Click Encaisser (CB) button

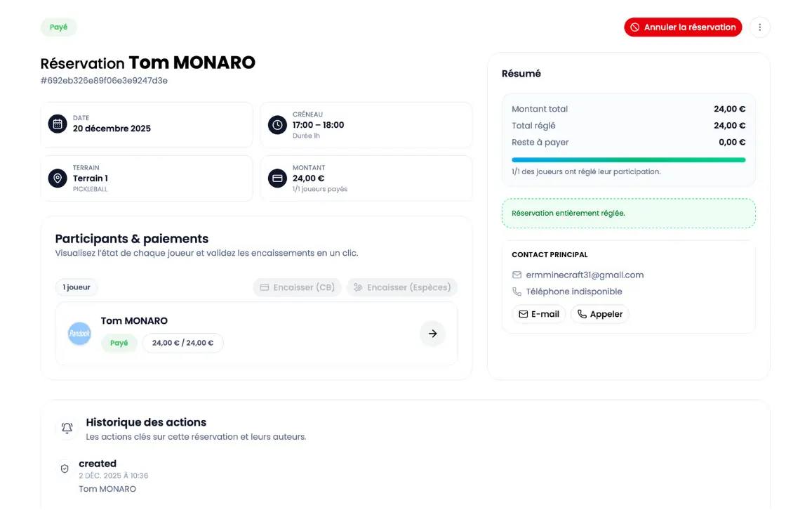pyautogui.click(x=297, y=287)
